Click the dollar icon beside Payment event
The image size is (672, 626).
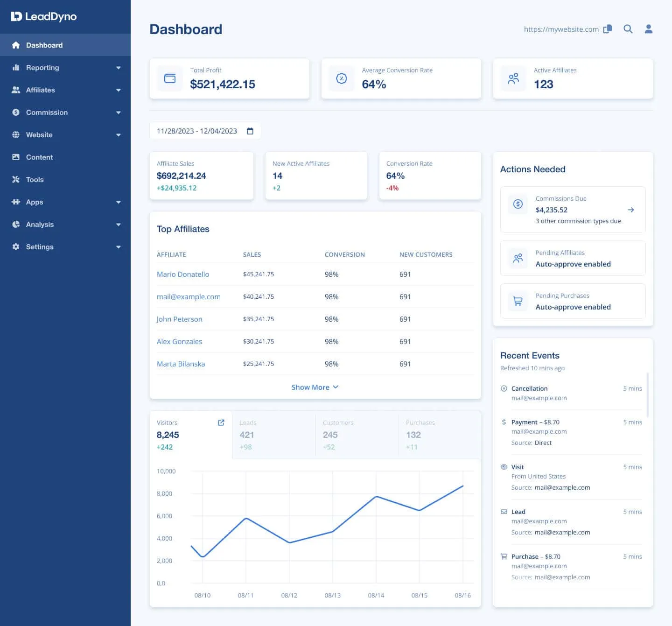(x=504, y=422)
